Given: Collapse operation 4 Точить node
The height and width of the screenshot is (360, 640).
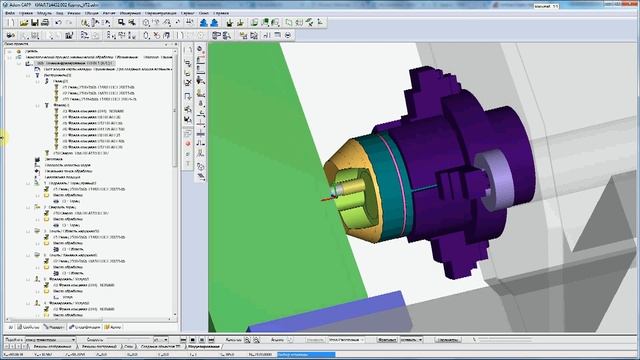Looking at the screenshot, I should (x=28, y=255).
